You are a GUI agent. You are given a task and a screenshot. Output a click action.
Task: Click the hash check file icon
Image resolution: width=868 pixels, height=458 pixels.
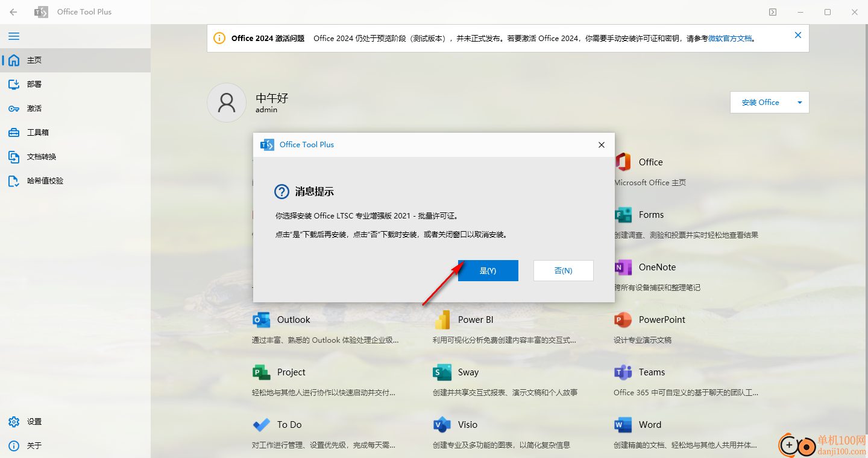14,181
